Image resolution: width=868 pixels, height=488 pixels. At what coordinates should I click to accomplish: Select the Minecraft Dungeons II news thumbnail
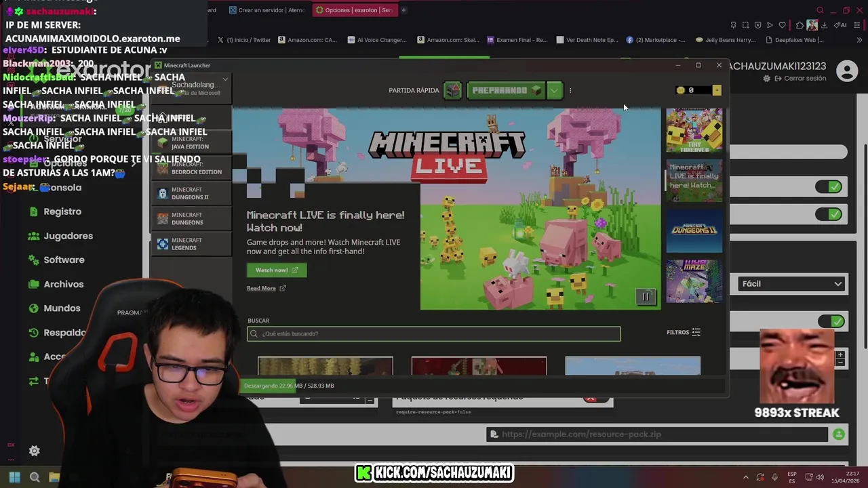[x=694, y=231]
